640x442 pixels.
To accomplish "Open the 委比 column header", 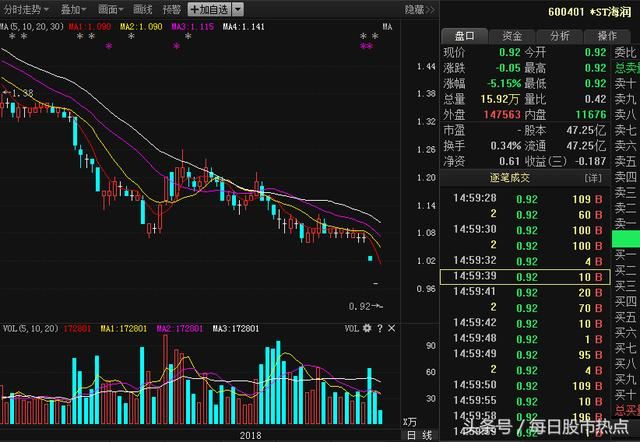I will pos(625,52).
